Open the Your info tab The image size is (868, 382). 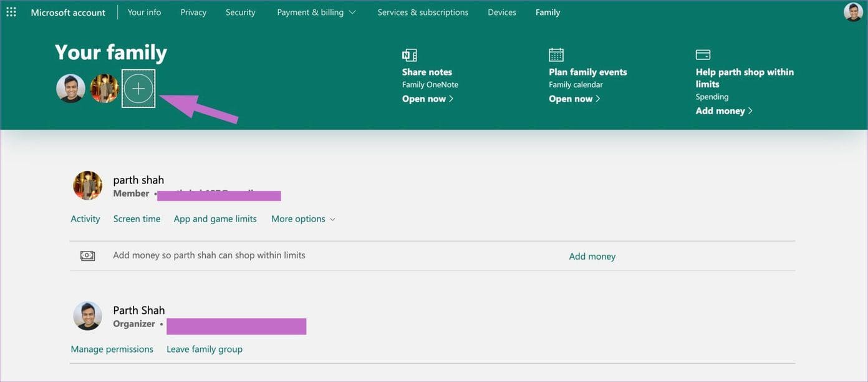coord(144,12)
